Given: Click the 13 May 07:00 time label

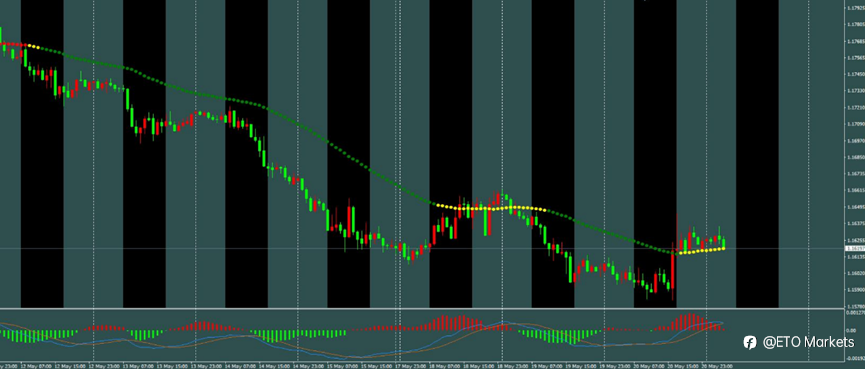Looking at the screenshot, I should click(138, 366).
